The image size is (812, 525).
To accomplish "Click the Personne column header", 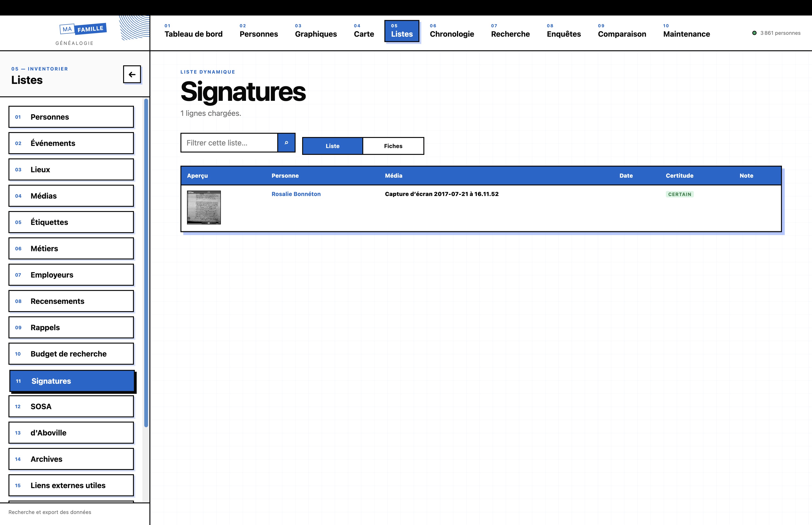I will pyautogui.click(x=285, y=176).
